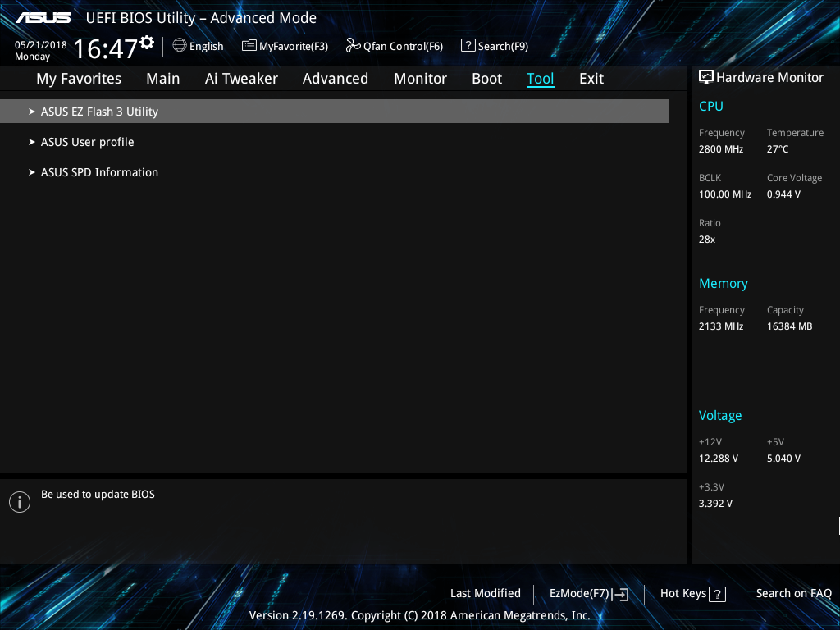The image size is (840, 630).
Task: Open the My Favorites tab
Action: click(79, 79)
